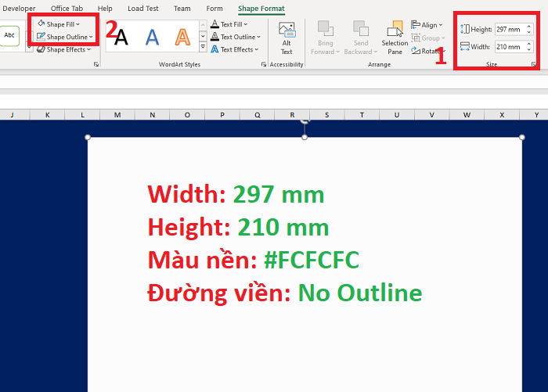The height and width of the screenshot is (392, 548).
Task: Open the Group dropdown menu
Action: (428, 38)
